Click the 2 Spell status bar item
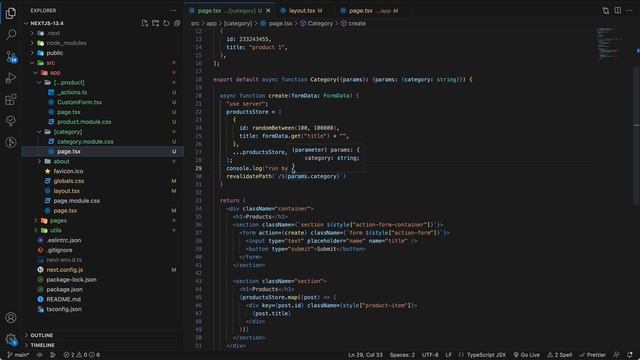The height and width of the screenshot is (360, 640). point(560,355)
